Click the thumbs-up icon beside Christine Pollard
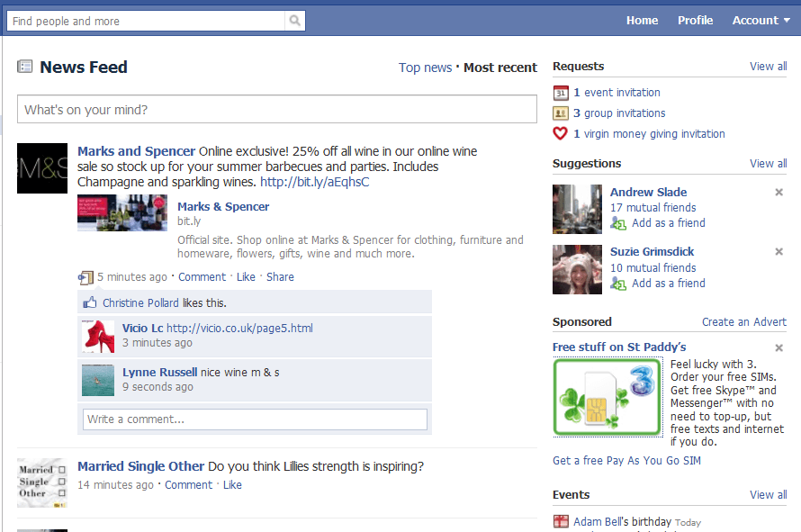This screenshot has height=532, width=801. point(90,302)
